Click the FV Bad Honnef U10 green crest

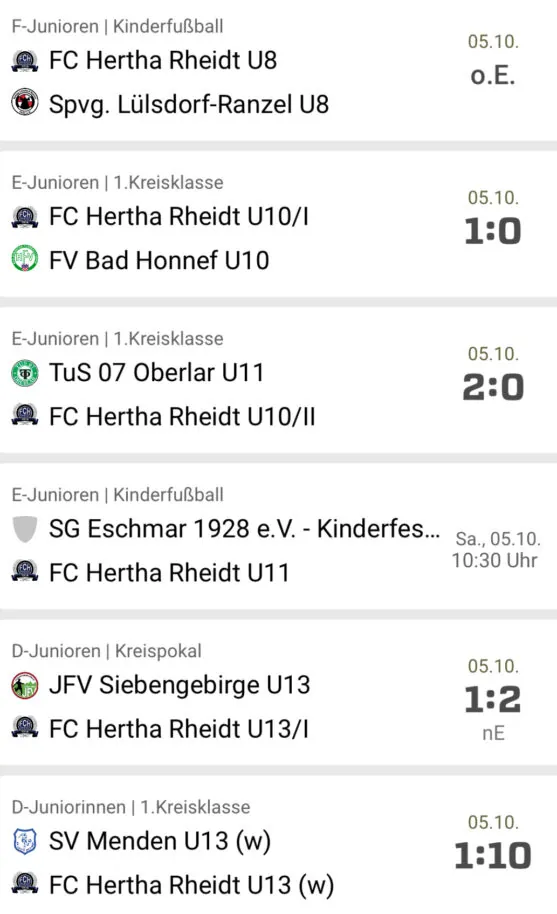tap(25, 259)
